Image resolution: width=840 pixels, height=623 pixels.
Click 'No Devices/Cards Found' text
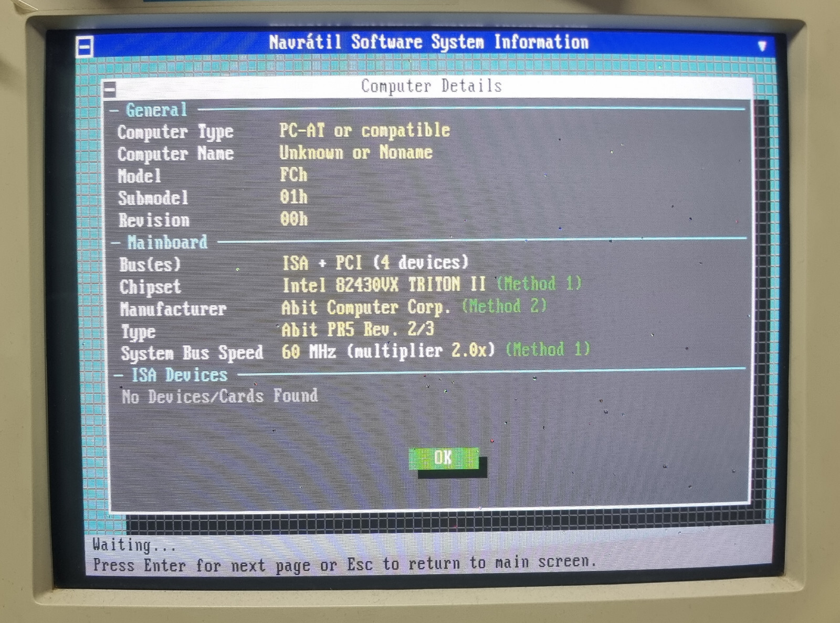click(x=219, y=396)
